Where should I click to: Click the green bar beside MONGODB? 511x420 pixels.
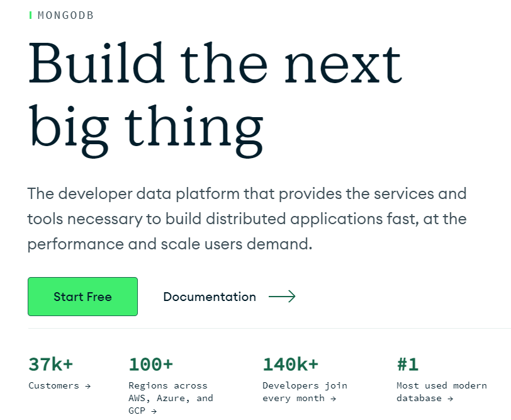click(x=31, y=15)
